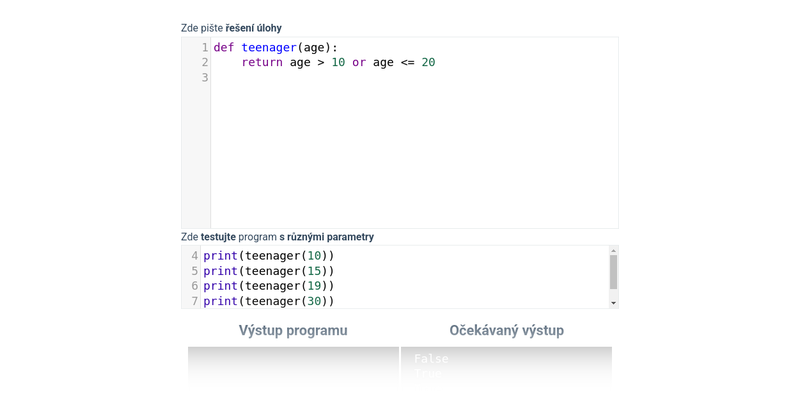
Task: Click line number 4 in test gutter
Action: tap(194, 256)
